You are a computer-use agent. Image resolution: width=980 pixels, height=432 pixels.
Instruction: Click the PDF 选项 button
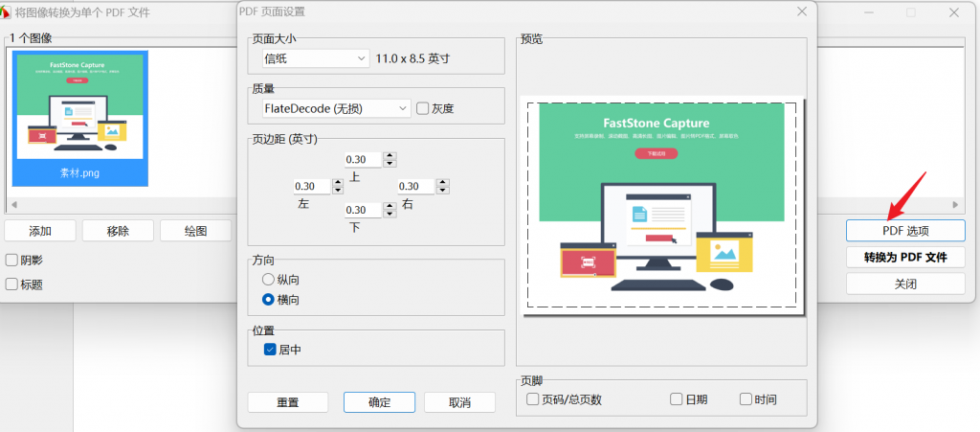(905, 231)
